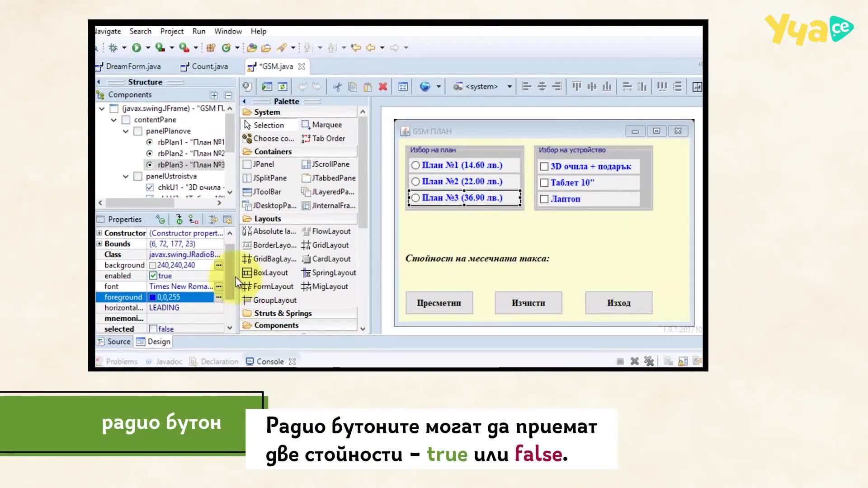
Task: Toggle the selected false checkbox property
Action: [x=153, y=329]
